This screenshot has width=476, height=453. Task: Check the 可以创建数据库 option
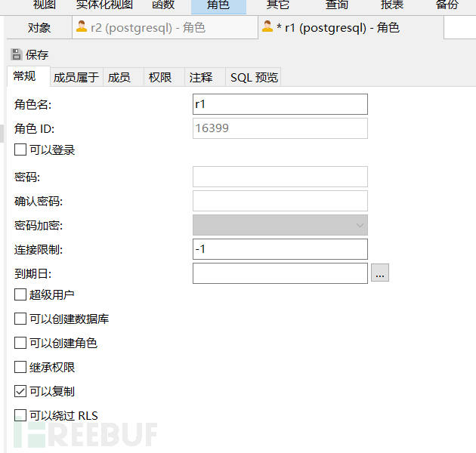[x=20, y=319]
